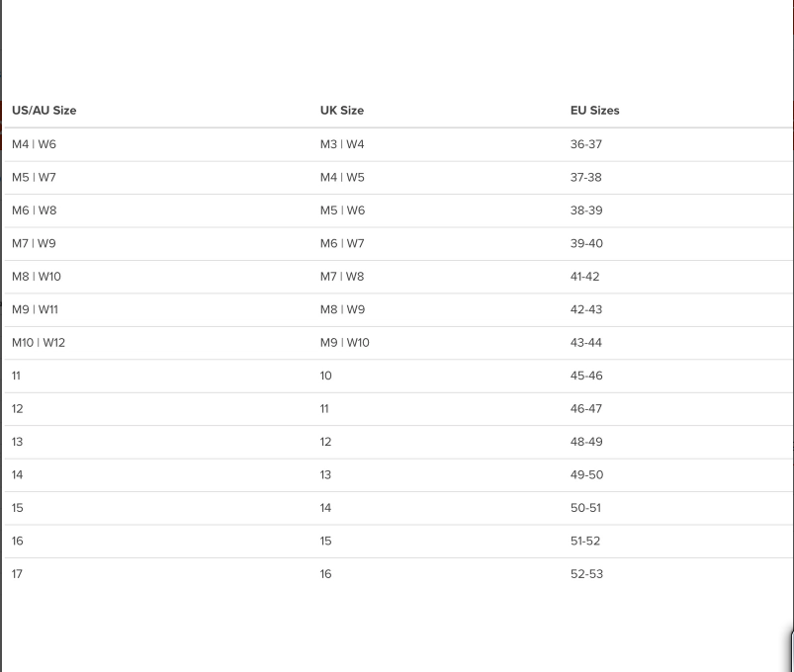The height and width of the screenshot is (672, 794).
Task: Click EU size 45-46 cell
Action: tap(585, 376)
